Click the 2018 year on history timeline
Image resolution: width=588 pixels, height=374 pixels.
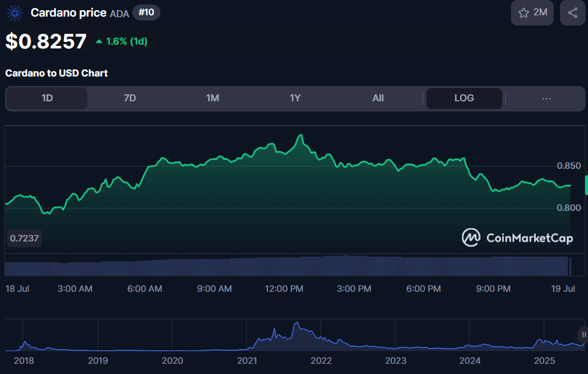[x=24, y=361]
